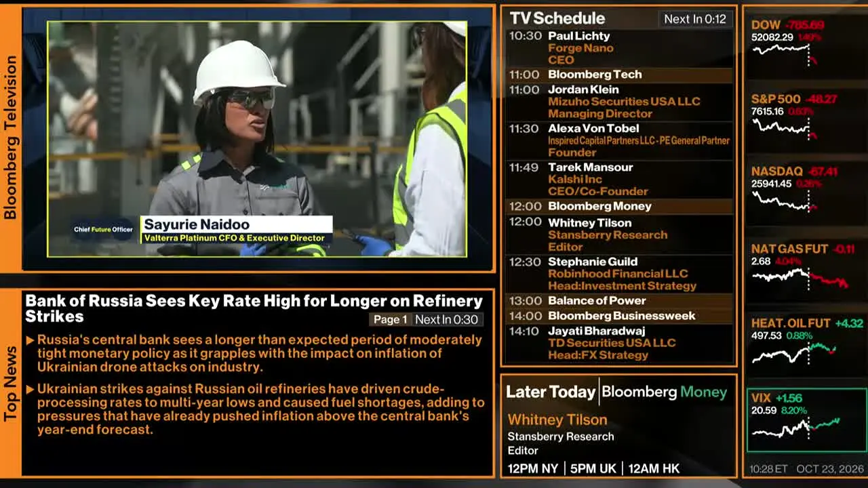Screen dimensions: 868x488
Task: Select the 12:00 Bloomberg Money program row
Action: click(x=619, y=206)
